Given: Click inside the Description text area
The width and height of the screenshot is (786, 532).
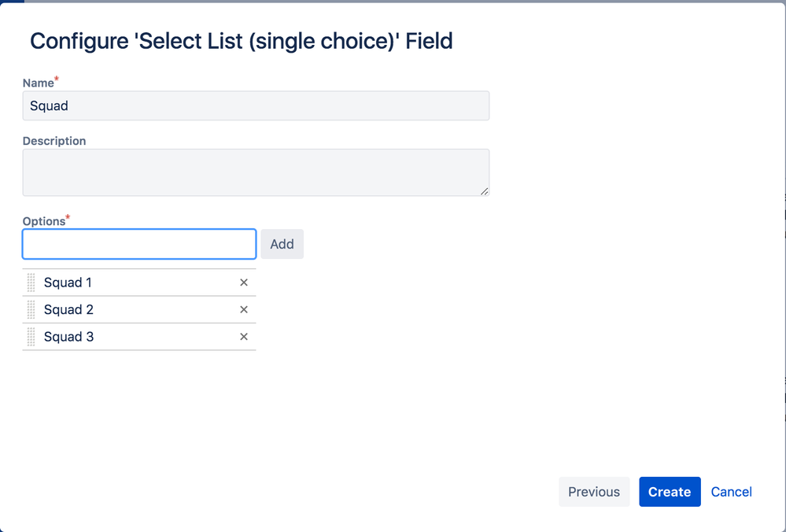Looking at the screenshot, I should pos(256,172).
